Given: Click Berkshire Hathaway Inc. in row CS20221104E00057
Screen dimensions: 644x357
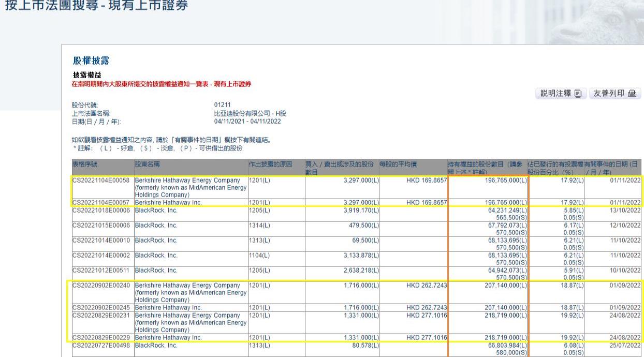Looking at the screenshot, I should tap(168, 202).
